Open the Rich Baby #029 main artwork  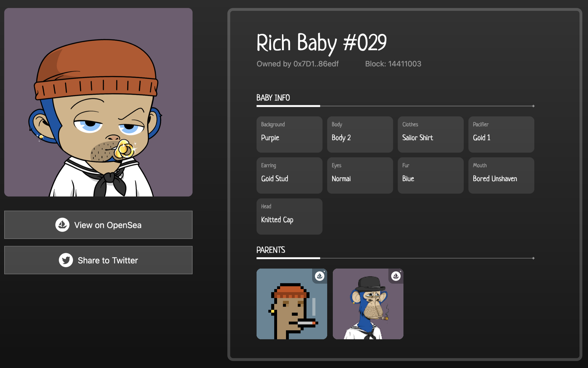pyautogui.click(x=98, y=102)
